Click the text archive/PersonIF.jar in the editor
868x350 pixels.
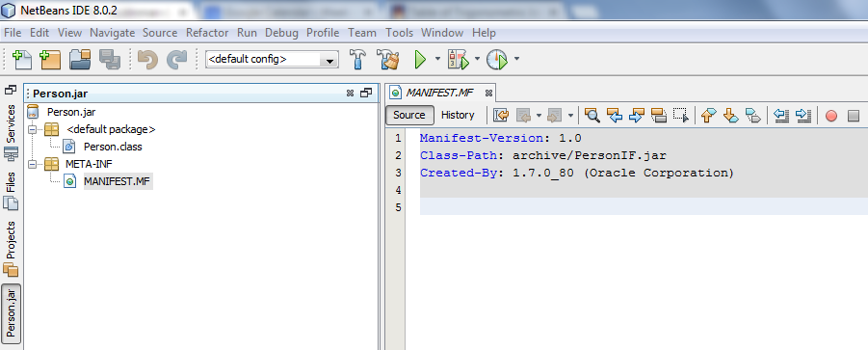pos(590,155)
